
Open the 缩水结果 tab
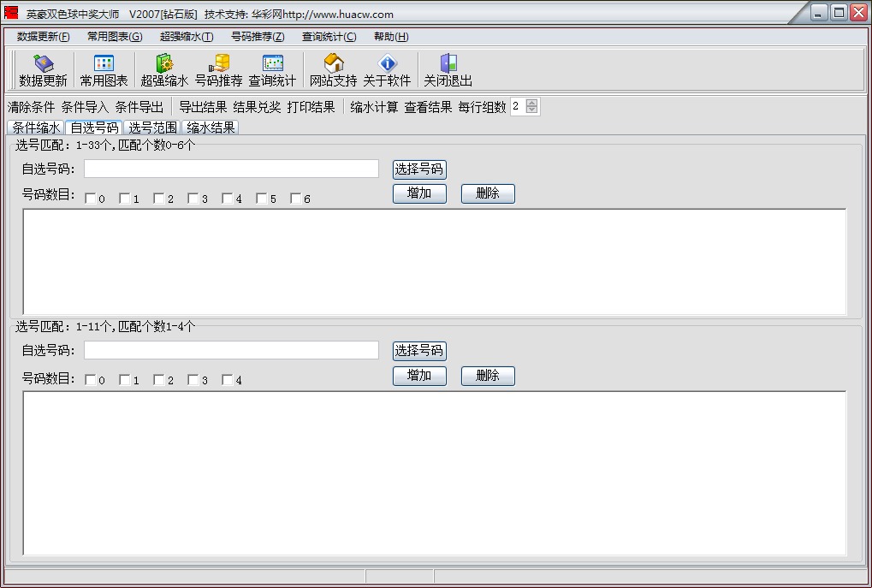pos(211,128)
